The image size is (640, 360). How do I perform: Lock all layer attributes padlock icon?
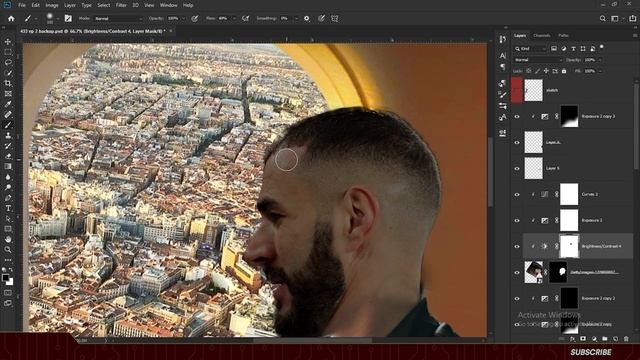[564, 71]
